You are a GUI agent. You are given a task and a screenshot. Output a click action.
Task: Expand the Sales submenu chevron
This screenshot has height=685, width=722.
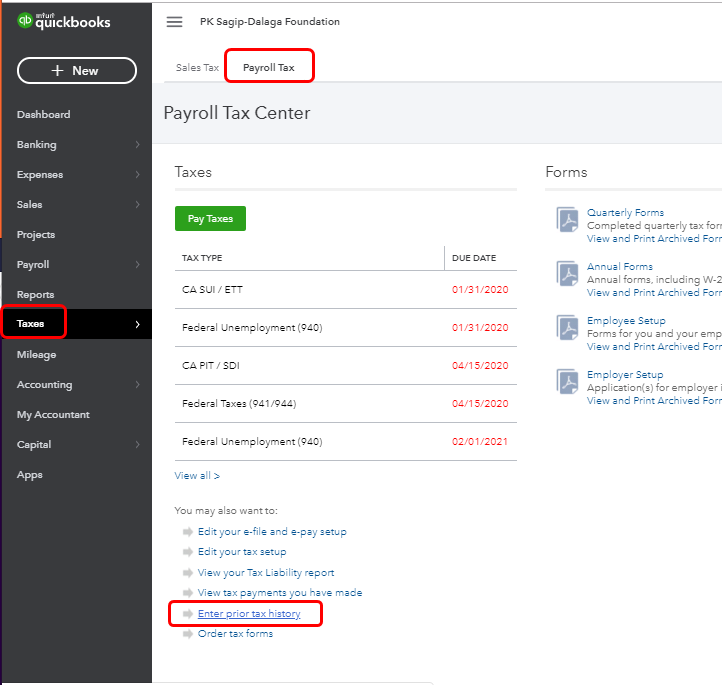(x=137, y=204)
